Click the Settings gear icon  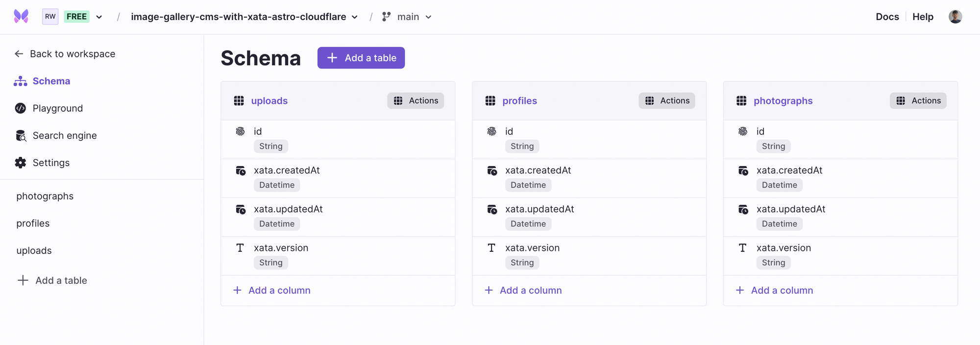21,163
